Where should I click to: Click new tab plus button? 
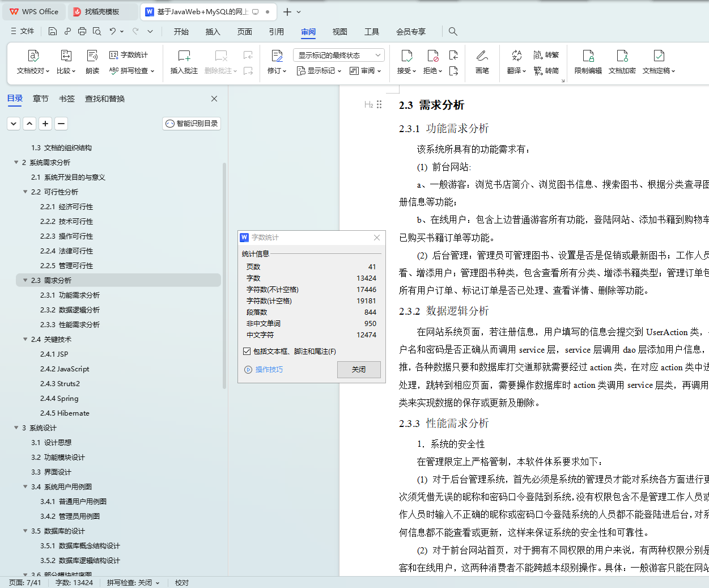pyautogui.click(x=287, y=11)
